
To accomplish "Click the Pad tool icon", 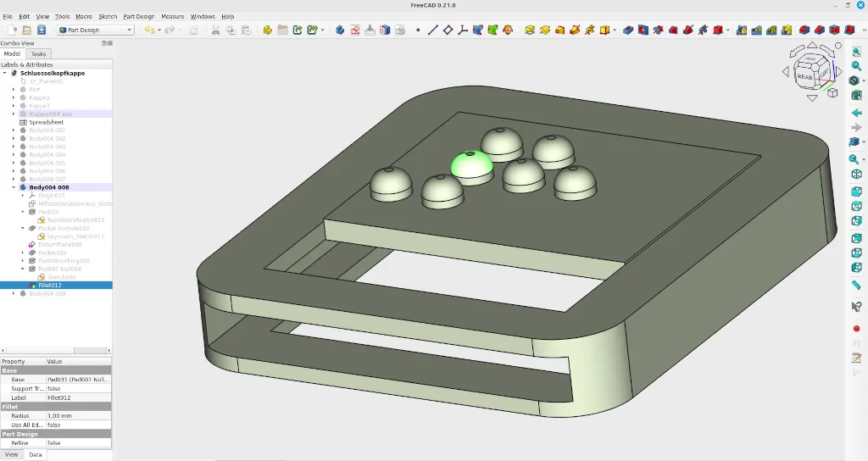I will [530, 30].
